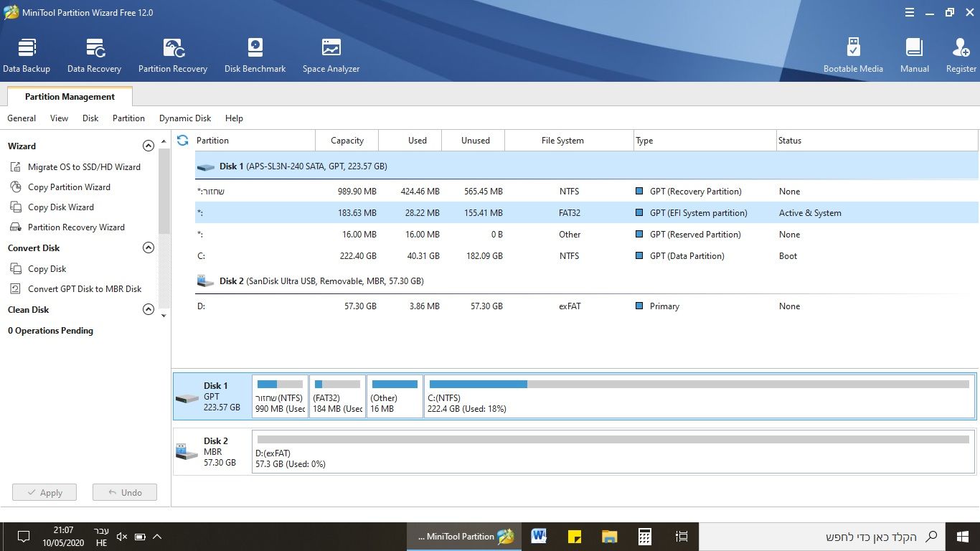This screenshot has height=551, width=980.
Task: Select the D: exFAT partition row
Action: pyautogui.click(x=502, y=306)
